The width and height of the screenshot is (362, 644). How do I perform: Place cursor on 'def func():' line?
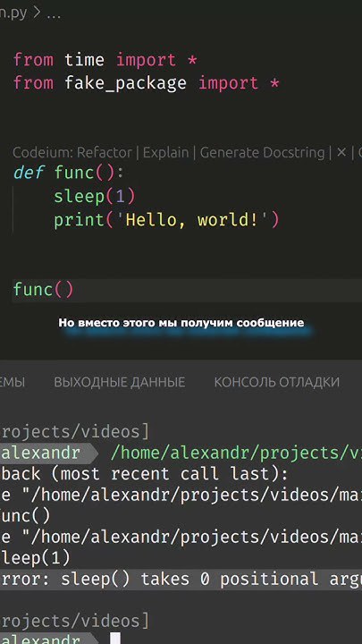69,173
